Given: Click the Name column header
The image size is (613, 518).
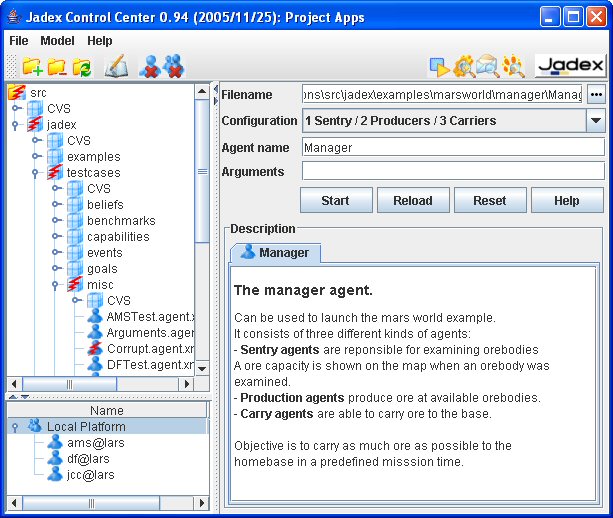Looking at the screenshot, I should click(107, 410).
